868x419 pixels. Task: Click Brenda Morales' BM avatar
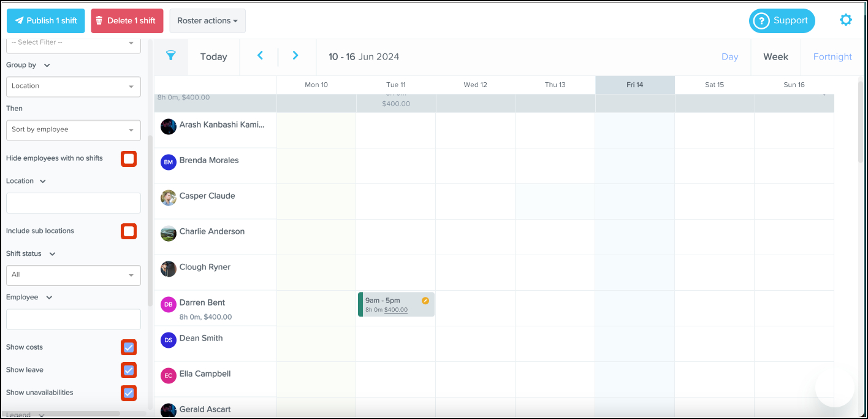pyautogui.click(x=169, y=162)
